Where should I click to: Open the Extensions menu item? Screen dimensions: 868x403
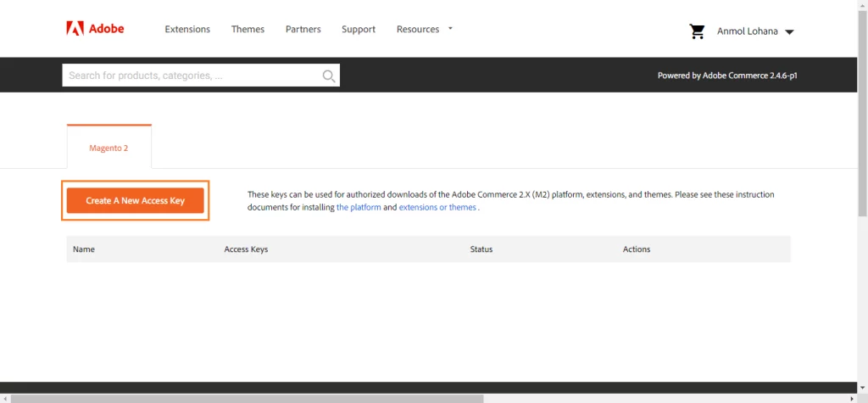click(187, 30)
